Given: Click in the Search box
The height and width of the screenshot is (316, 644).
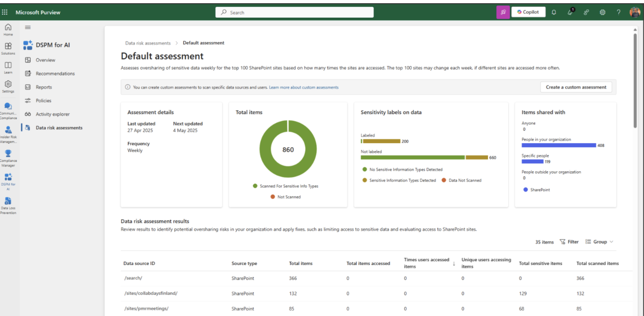Looking at the screenshot, I should coord(294,12).
